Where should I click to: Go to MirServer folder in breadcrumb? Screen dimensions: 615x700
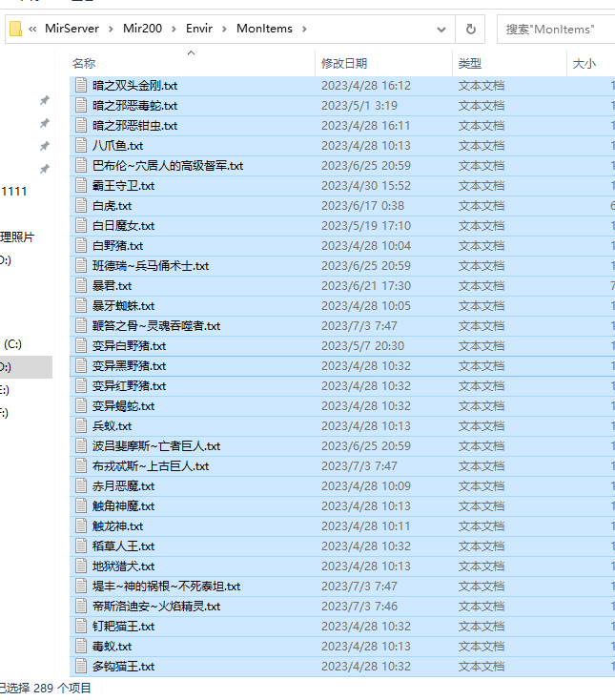point(72,29)
